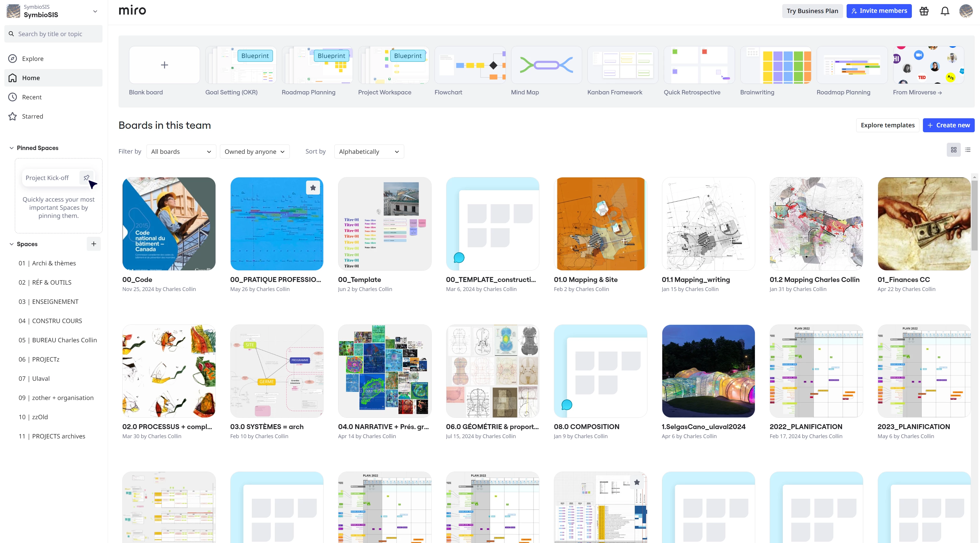Open the 00_Code board
Image resolution: width=980 pixels, height=543 pixels.
(169, 224)
